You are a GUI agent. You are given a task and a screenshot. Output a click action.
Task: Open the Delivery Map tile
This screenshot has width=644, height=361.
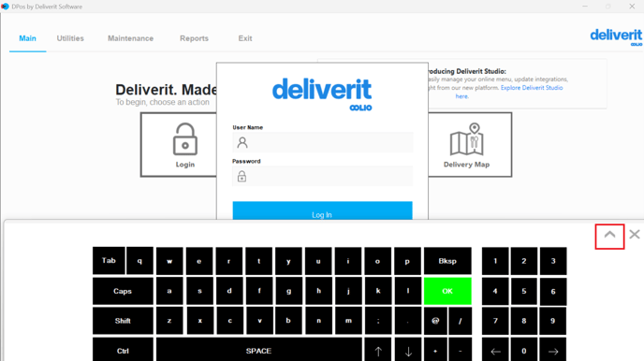470,145
